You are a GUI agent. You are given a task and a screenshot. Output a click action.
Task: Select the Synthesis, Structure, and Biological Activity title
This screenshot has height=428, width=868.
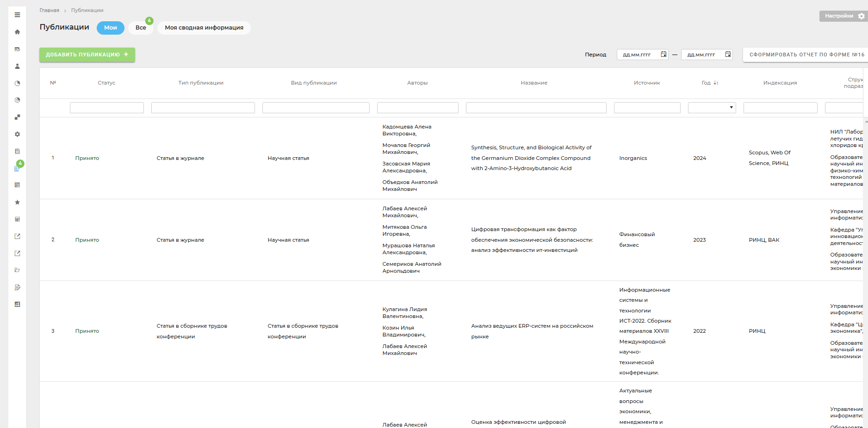coord(531,158)
